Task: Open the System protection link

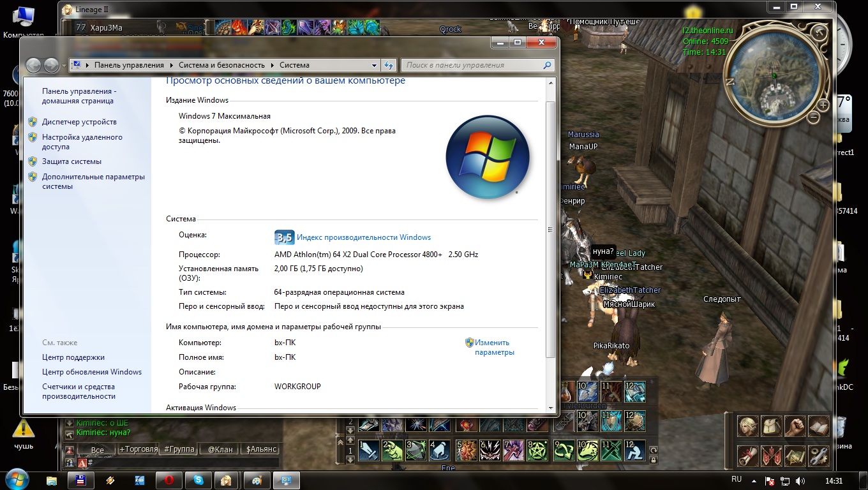Action: tap(71, 161)
